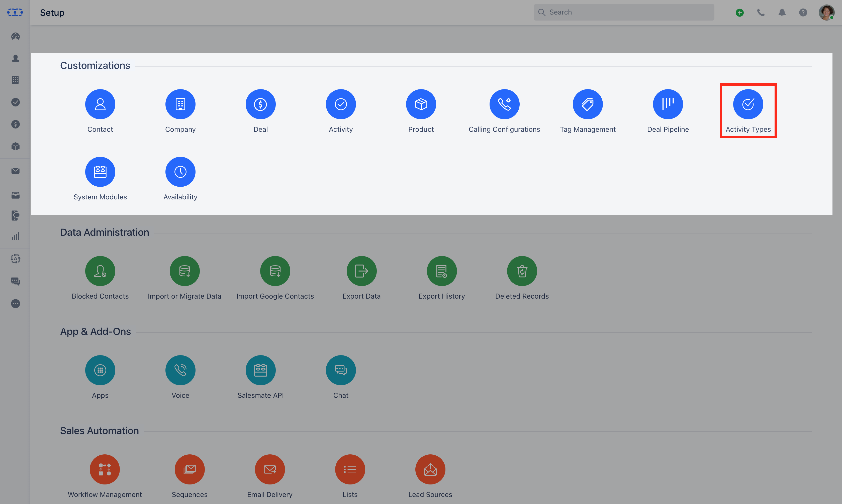Click the Calling Configurations label
The height and width of the screenshot is (504, 842).
(x=504, y=130)
